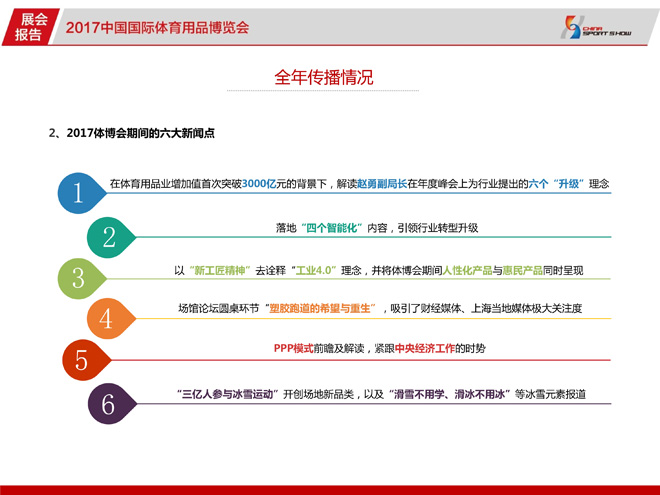Click the text 上海当地媒体极大关注度
Screen dimensions: 660x495
[x=526, y=309]
